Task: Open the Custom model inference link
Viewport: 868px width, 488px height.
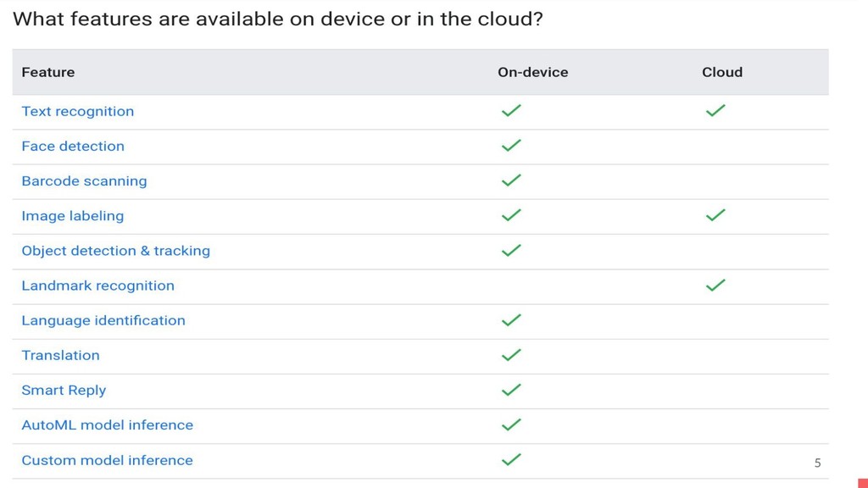Action: [x=108, y=460]
